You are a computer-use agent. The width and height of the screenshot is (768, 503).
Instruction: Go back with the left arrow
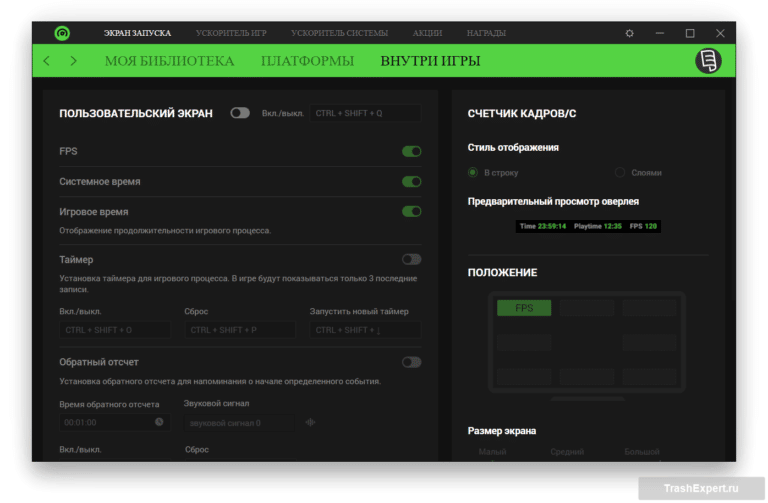(x=46, y=61)
